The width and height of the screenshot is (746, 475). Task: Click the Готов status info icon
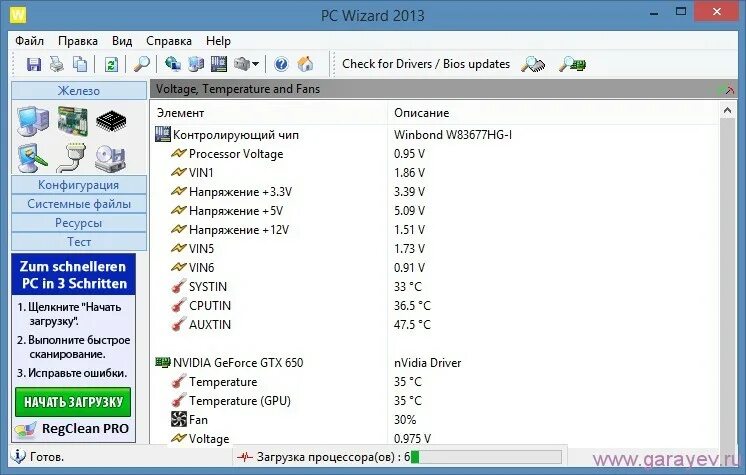[x=18, y=456]
